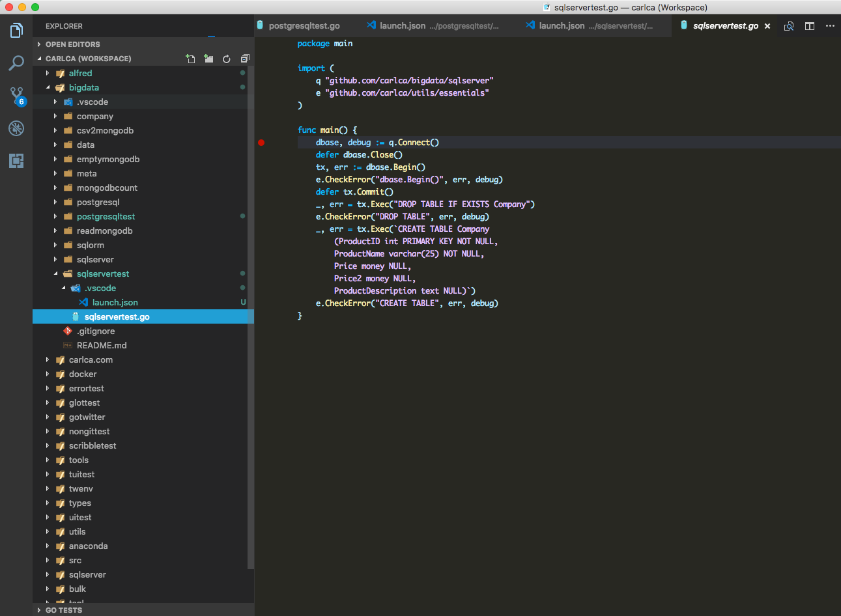Open changes with the blue search-preview icon
This screenshot has width=841, height=616.
788,26
